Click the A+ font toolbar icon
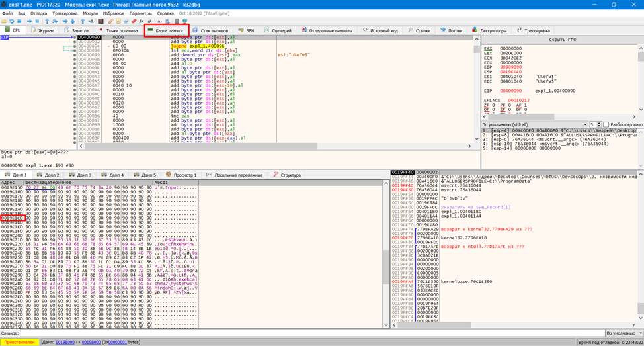The width and height of the screenshot is (644, 346). 159,21
